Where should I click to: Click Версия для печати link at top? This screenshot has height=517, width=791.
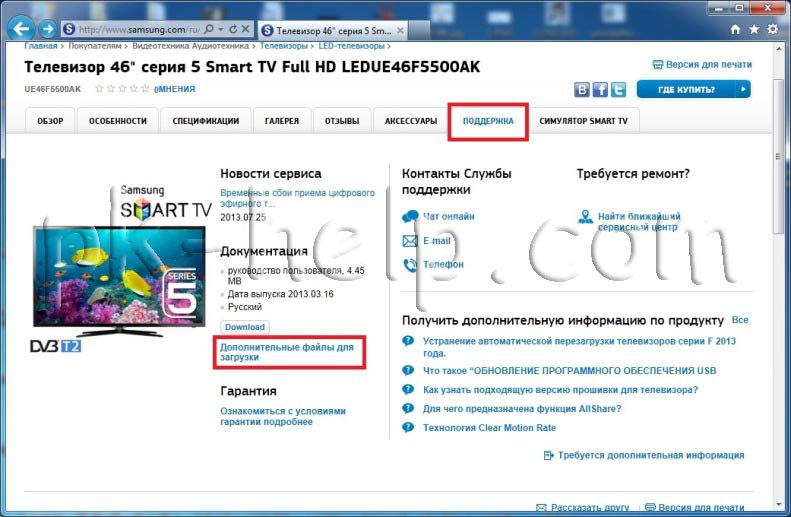(708, 65)
